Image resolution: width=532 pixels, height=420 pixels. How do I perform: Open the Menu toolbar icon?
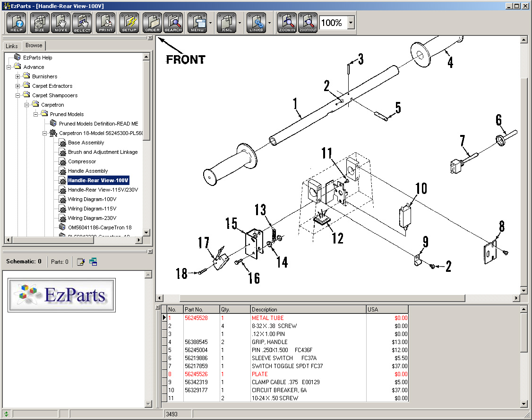tap(197, 23)
